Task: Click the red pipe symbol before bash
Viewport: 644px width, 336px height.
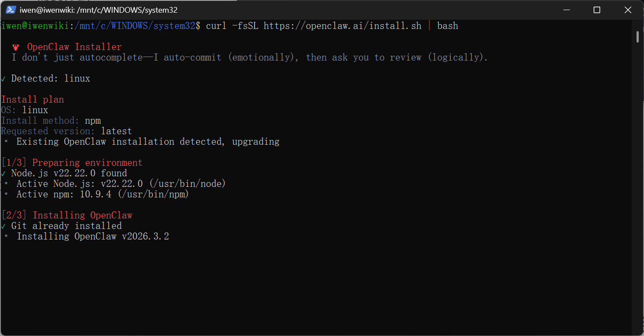Action: pyautogui.click(x=429, y=26)
